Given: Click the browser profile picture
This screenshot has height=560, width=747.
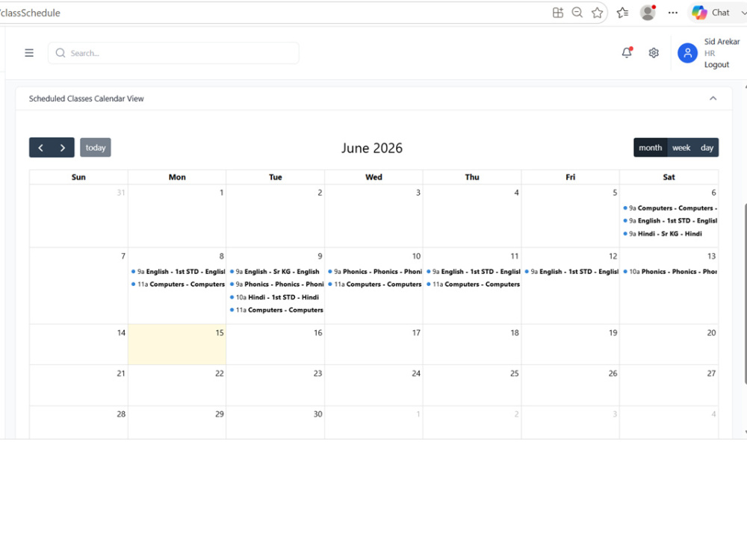Looking at the screenshot, I should 648,13.
